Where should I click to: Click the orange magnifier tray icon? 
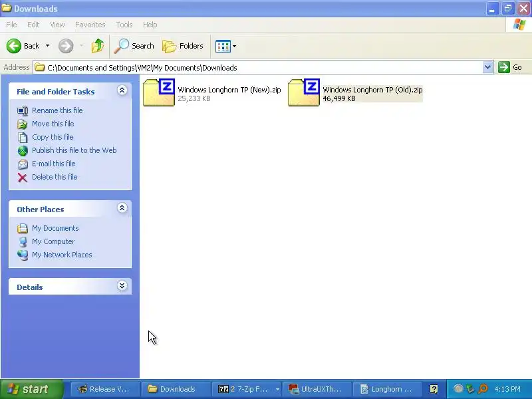click(x=483, y=389)
